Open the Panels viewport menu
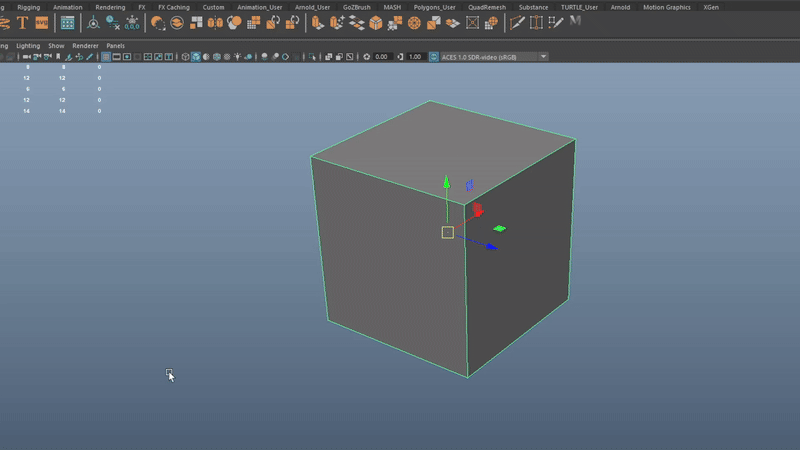The height and width of the screenshot is (450, 800). click(x=116, y=45)
